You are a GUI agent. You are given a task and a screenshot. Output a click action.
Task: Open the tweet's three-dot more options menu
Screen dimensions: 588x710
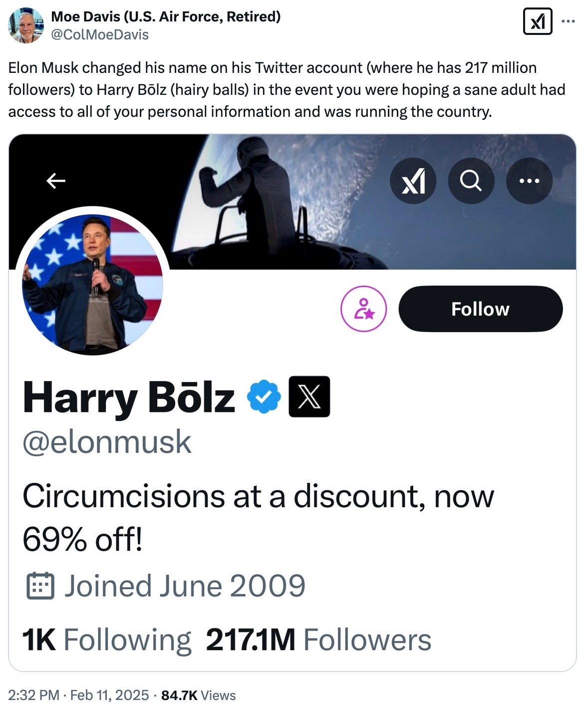(569, 21)
